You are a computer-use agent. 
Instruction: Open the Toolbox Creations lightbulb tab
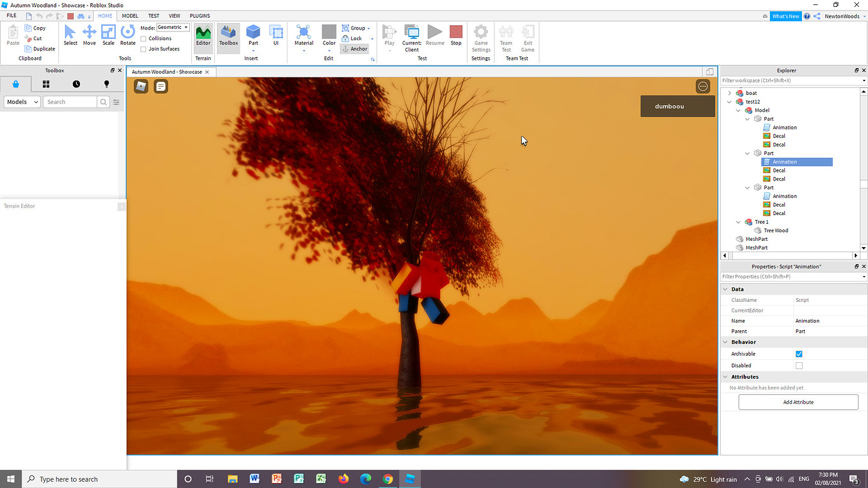(106, 84)
